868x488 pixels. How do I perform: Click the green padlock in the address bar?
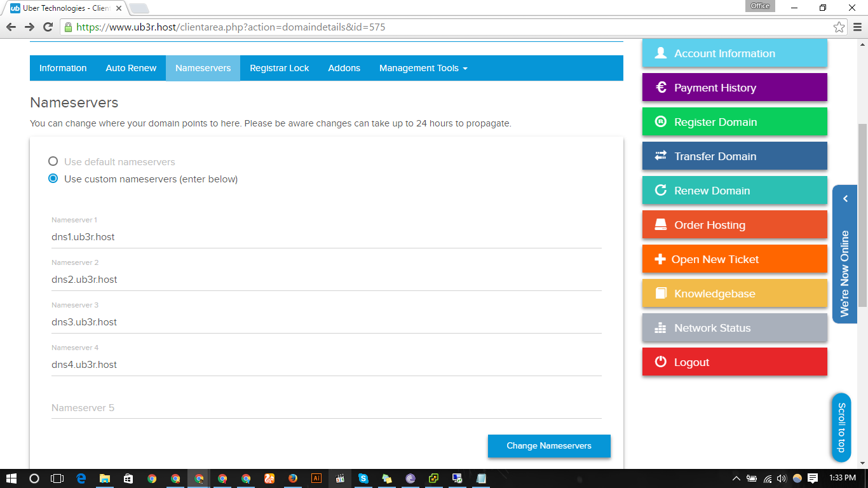click(x=68, y=27)
